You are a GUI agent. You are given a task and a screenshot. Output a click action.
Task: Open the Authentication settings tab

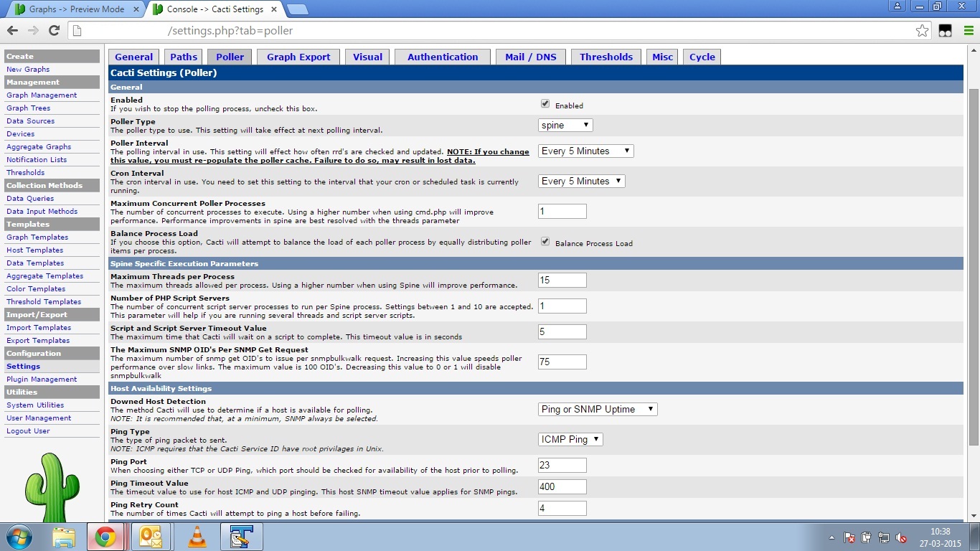point(443,57)
